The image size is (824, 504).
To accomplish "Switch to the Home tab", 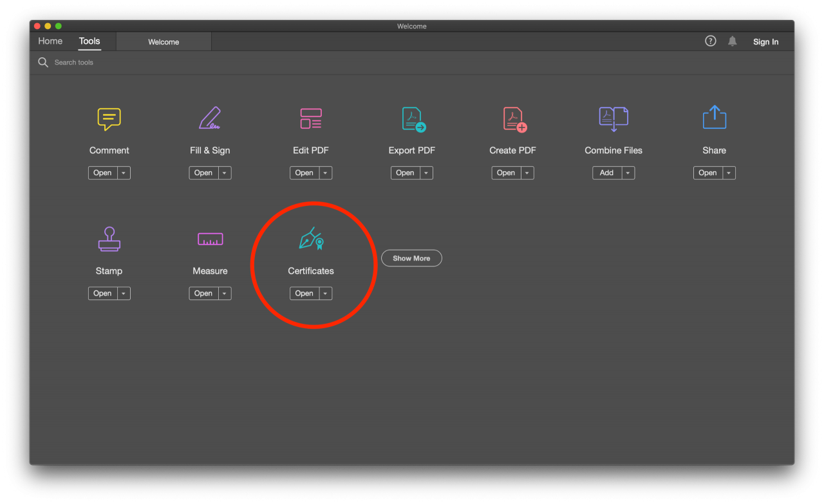I will 50,41.
